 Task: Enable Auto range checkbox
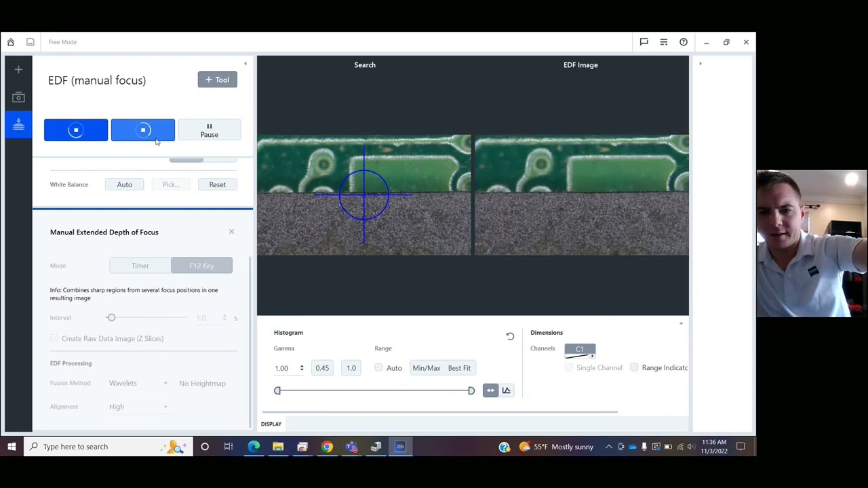[x=379, y=368]
